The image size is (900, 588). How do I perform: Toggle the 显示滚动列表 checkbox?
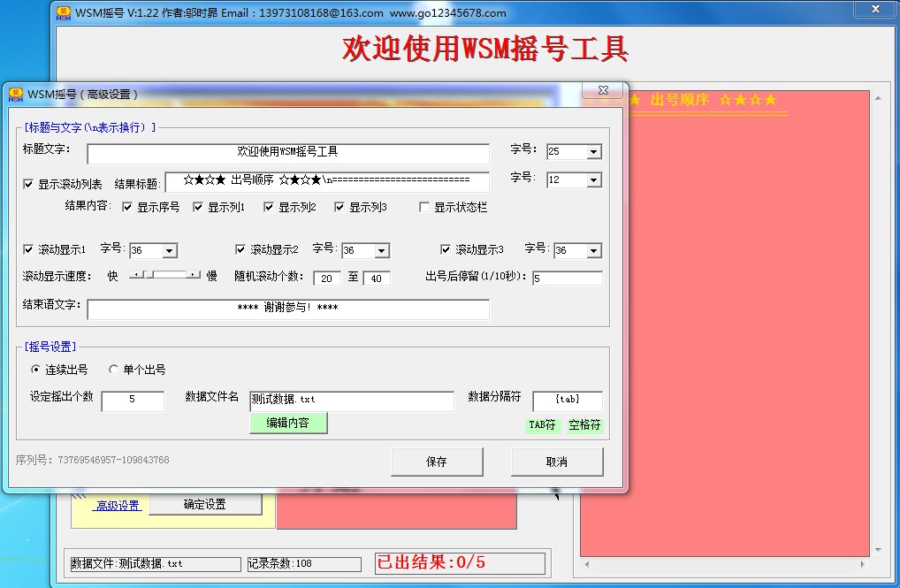29,185
